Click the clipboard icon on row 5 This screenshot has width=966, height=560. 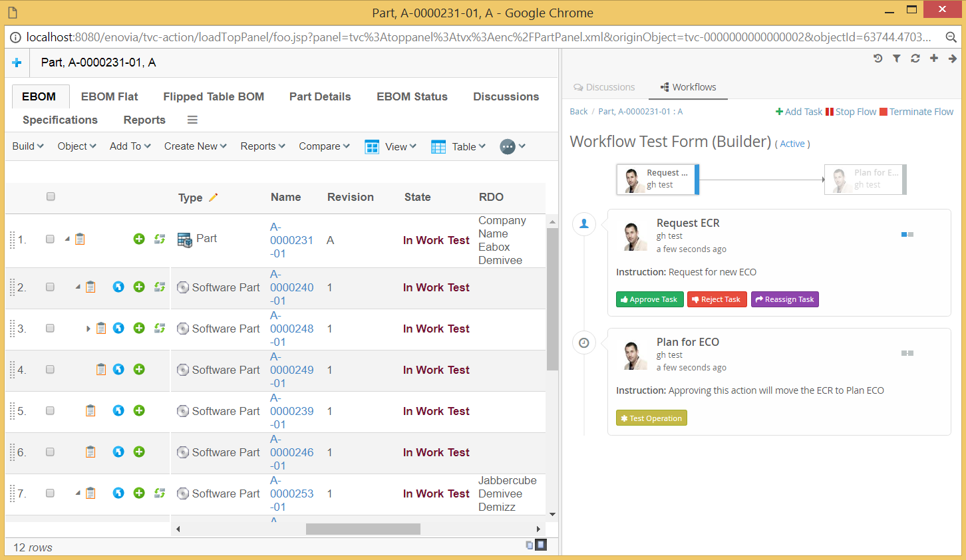pyautogui.click(x=90, y=411)
